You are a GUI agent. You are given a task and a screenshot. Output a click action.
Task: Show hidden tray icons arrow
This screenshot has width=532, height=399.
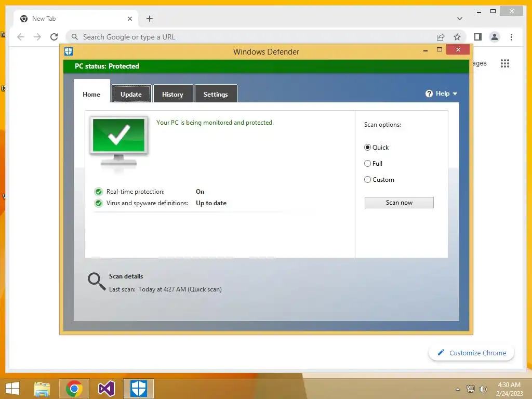(458, 389)
